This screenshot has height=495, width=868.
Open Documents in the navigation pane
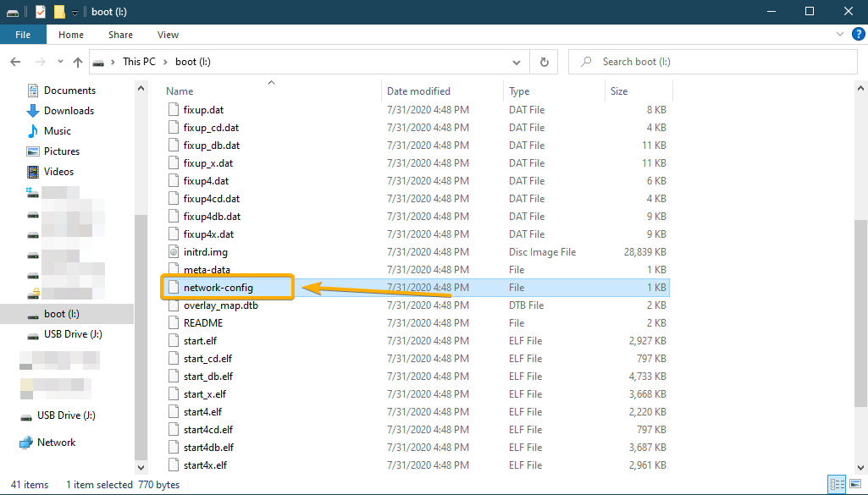click(69, 91)
